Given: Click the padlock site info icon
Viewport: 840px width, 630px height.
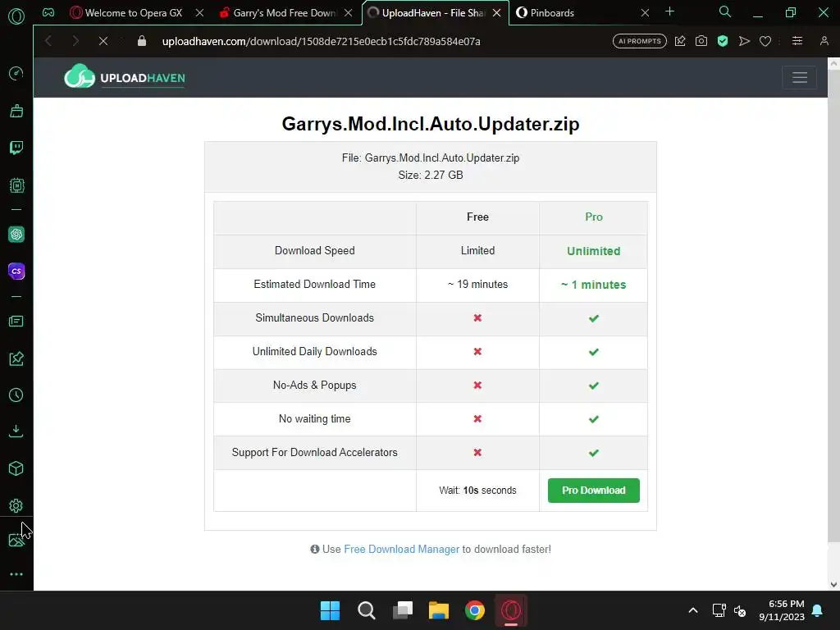Looking at the screenshot, I should coord(141,41).
